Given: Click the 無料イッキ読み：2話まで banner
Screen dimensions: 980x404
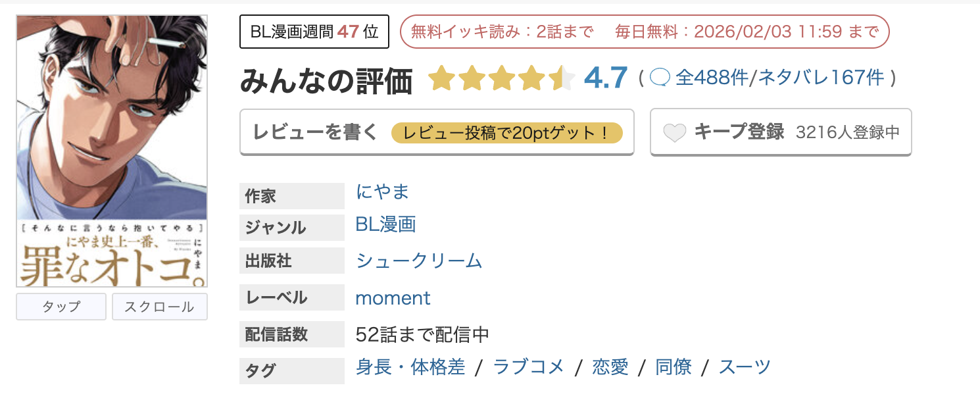Looking at the screenshot, I should click(504, 30).
